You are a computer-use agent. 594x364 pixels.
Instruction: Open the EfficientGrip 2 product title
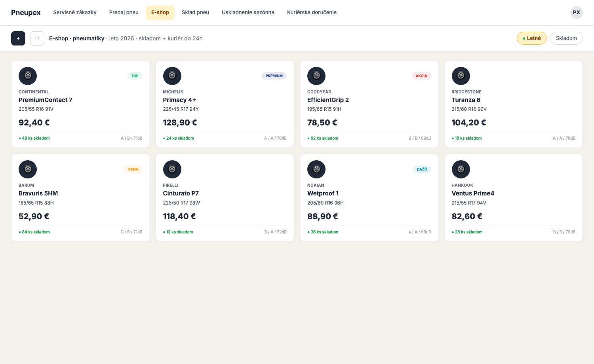[328, 100]
